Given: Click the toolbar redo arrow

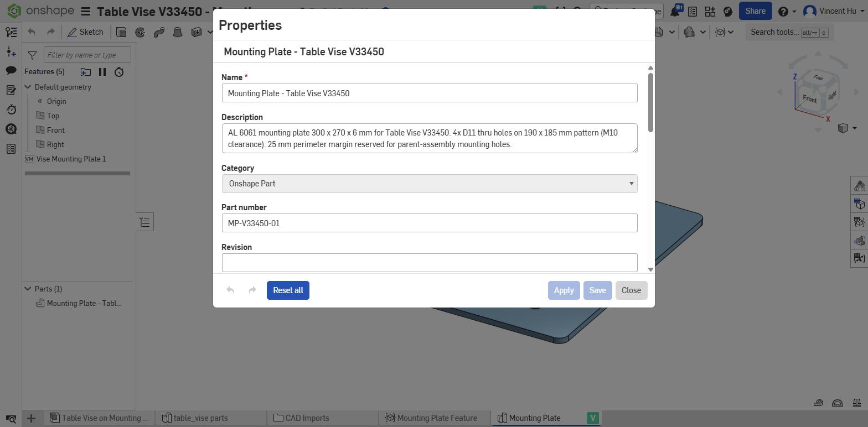Looking at the screenshot, I should point(51,32).
